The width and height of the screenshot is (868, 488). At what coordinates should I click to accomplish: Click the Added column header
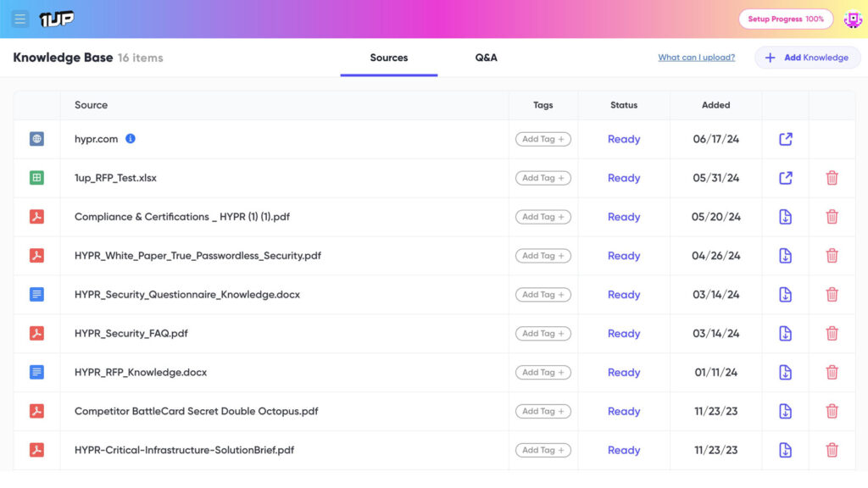coord(715,105)
